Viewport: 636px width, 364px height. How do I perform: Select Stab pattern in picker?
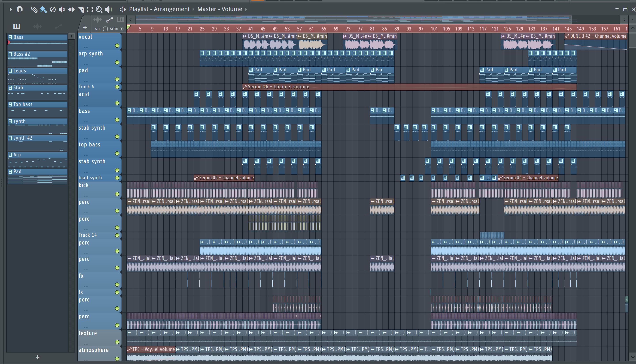tap(37, 92)
